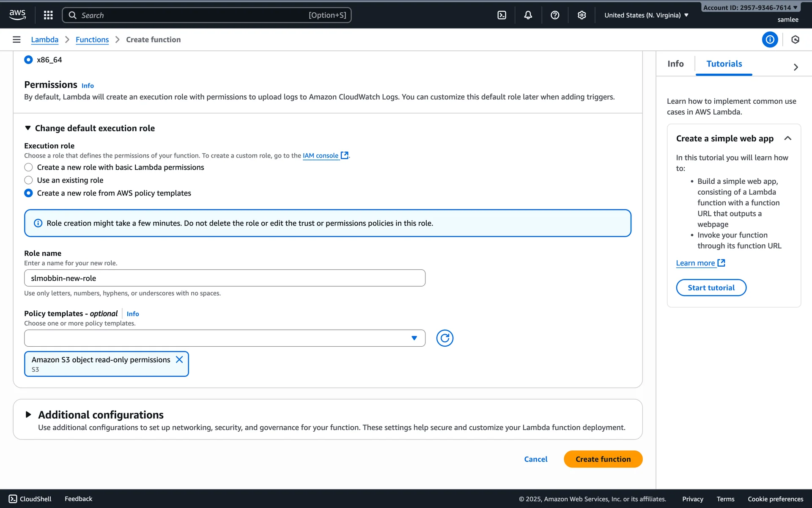Select Use an existing role option
The width and height of the screenshot is (812, 508).
[x=28, y=180]
